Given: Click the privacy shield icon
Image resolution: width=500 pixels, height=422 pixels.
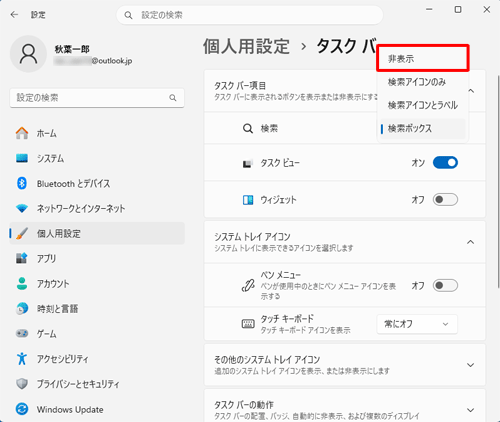Looking at the screenshot, I should pyautogui.click(x=22, y=384).
